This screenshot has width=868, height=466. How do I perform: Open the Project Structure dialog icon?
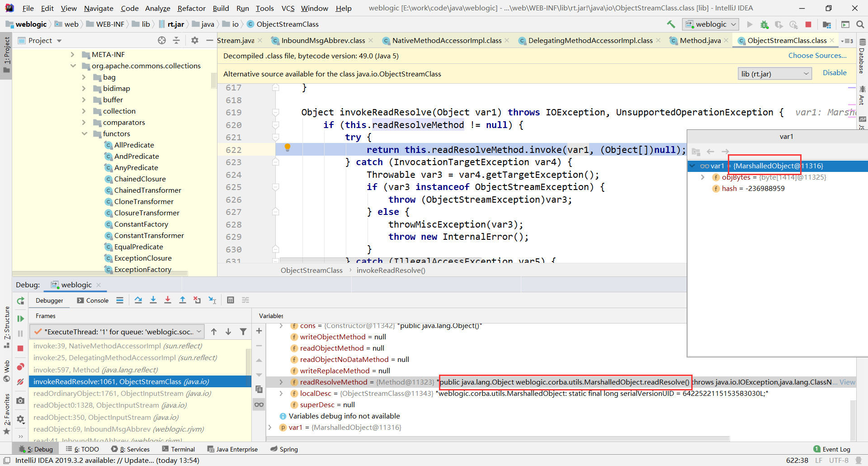(x=827, y=24)
